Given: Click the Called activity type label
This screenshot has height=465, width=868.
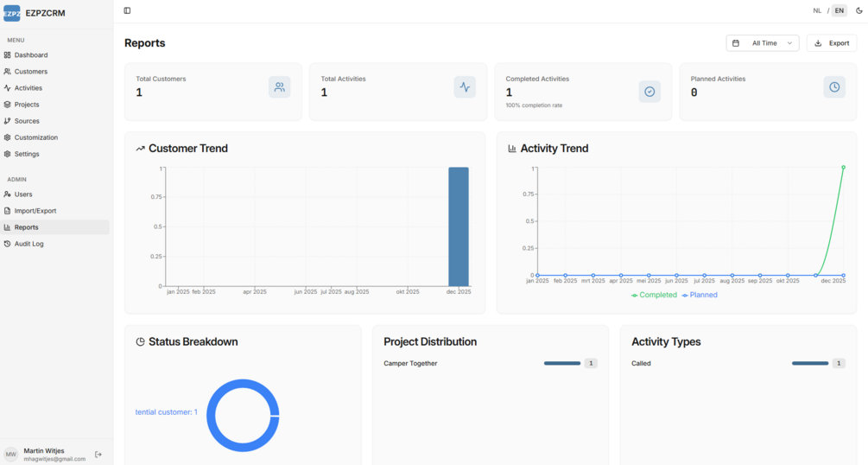Looking at the screenshot, I should pyautogui.click(x=641, y=364).
